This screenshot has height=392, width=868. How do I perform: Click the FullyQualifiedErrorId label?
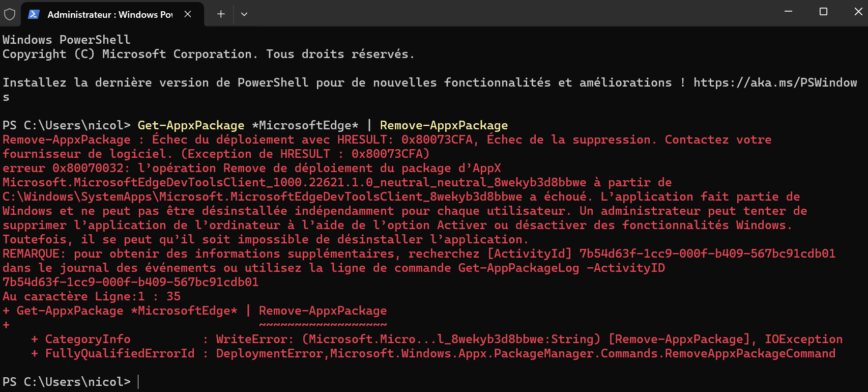coord(120,353)
